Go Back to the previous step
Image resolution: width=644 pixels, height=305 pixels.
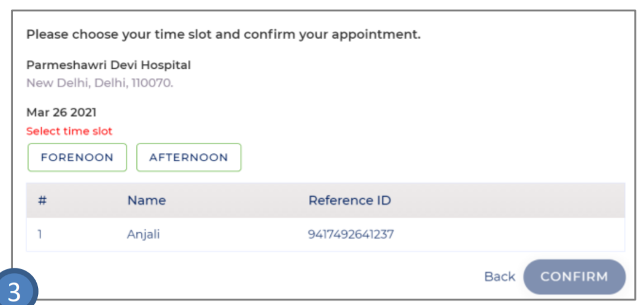(499, 277)
